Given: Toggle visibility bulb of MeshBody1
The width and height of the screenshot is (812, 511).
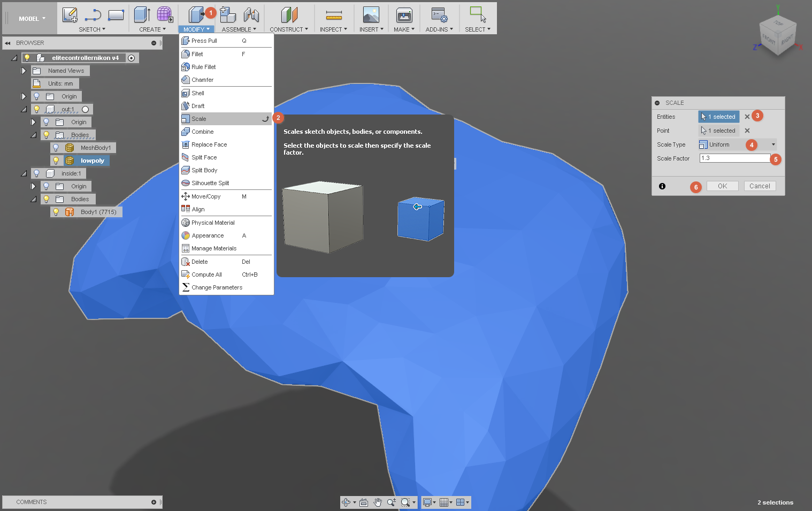Looking at the screenshot, I should [56, 148].
